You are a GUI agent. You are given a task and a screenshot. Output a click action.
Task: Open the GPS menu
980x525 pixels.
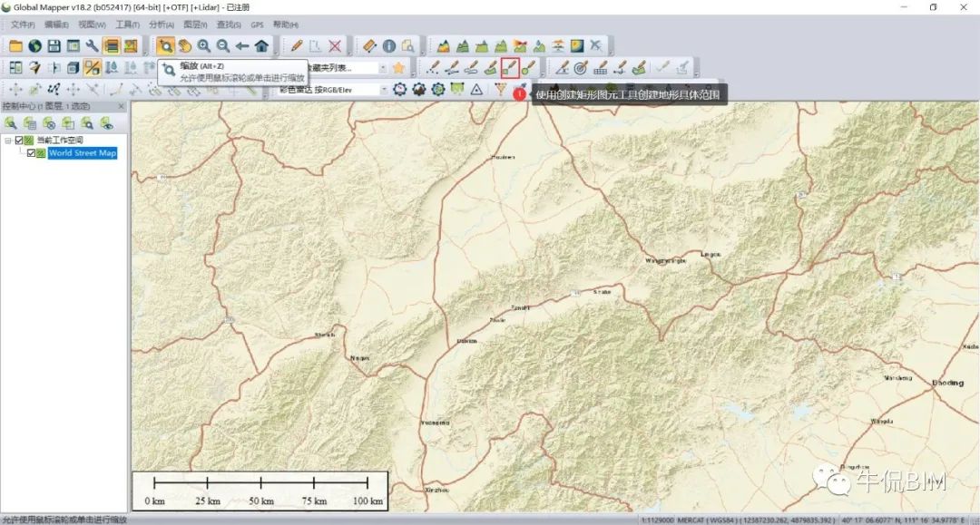click(257, 24)
